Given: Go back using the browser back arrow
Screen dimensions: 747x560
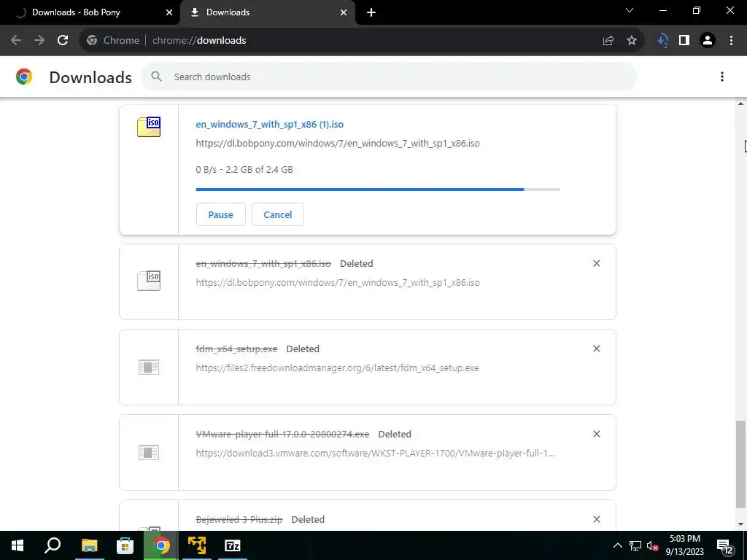Looking at the screenshot, I should coord(16,41).
